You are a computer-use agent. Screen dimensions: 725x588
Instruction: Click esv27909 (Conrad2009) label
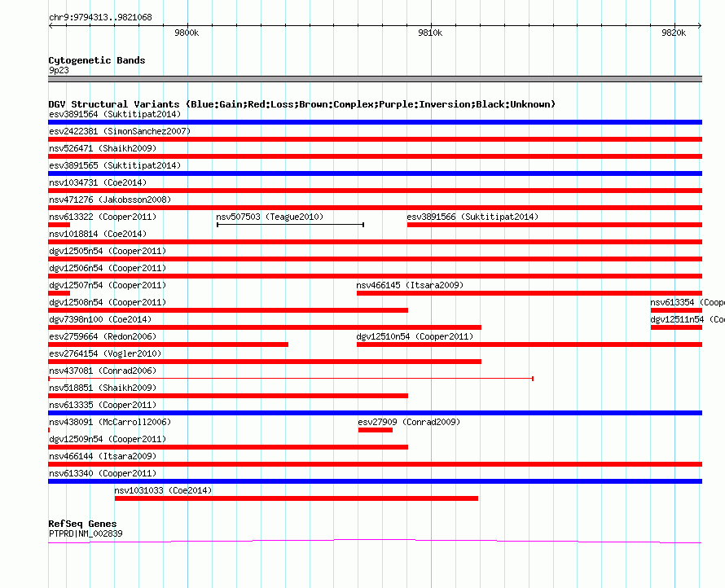[x=409, y=422]
